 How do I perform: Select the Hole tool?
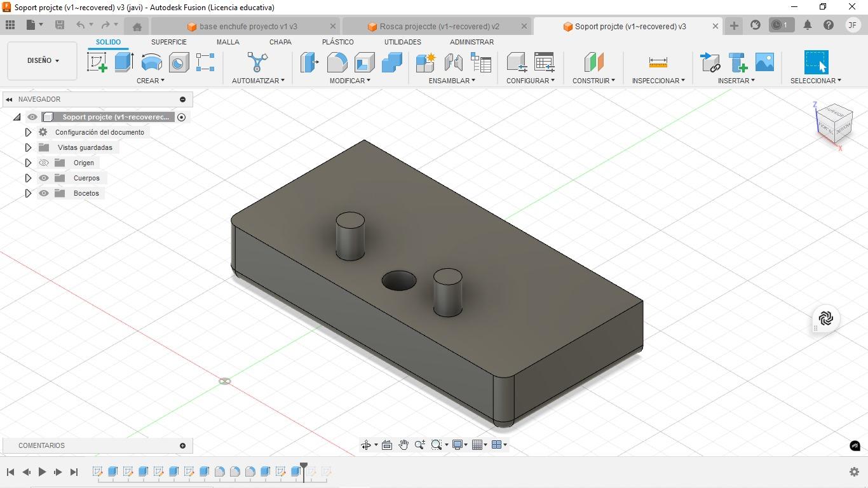tap(179, 62)
